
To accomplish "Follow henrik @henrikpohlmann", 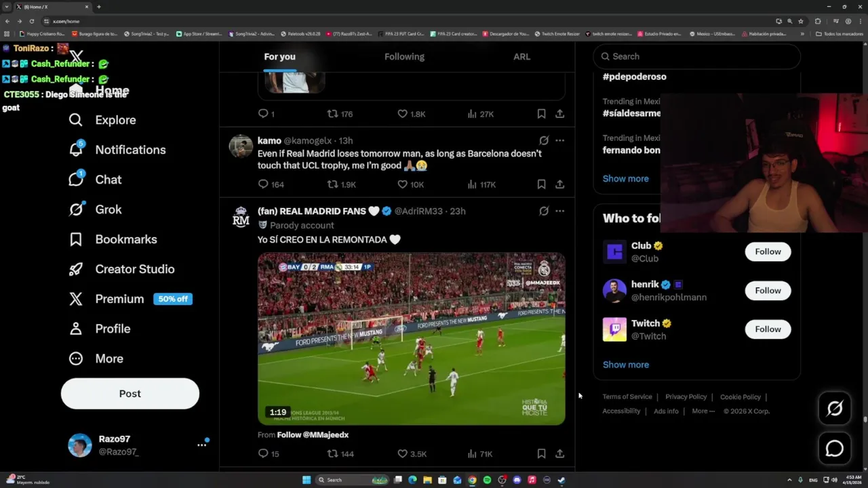I will point(768,291).
